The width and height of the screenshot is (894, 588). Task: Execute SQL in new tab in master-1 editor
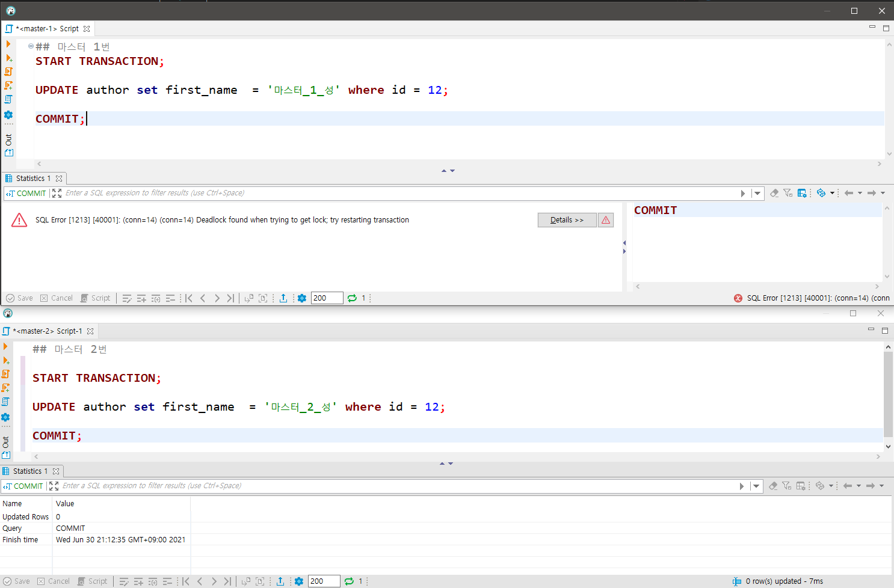click(8, 58)
